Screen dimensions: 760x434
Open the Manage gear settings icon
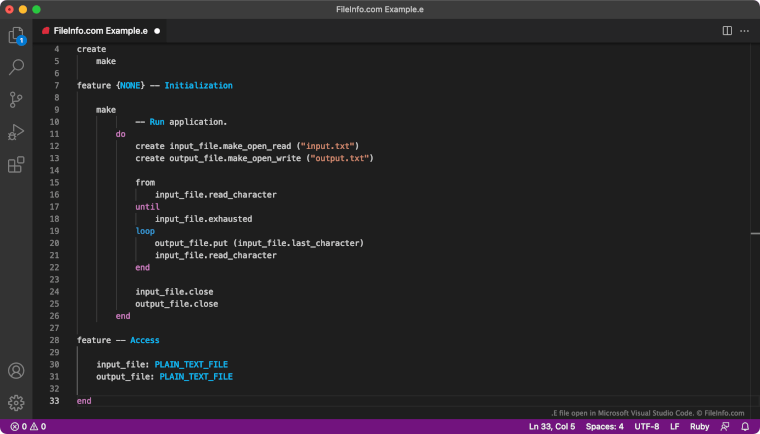[16, 403]
